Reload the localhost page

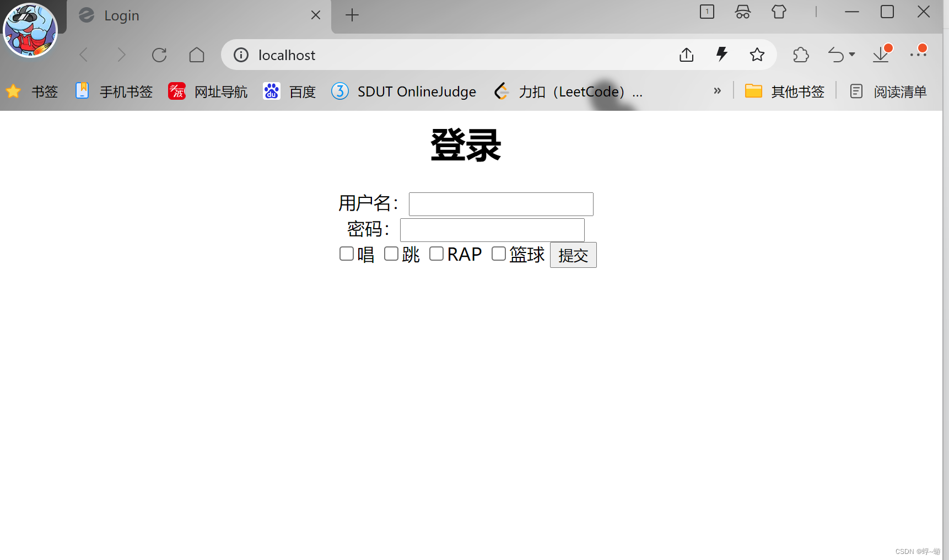[x=159, y=55]
